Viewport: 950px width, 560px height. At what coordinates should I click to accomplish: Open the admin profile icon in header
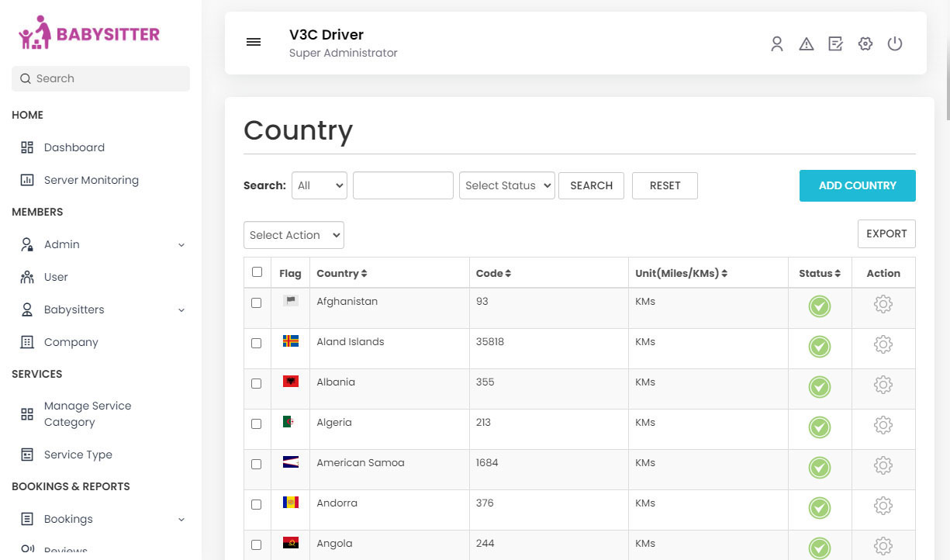tap(777, 44)
